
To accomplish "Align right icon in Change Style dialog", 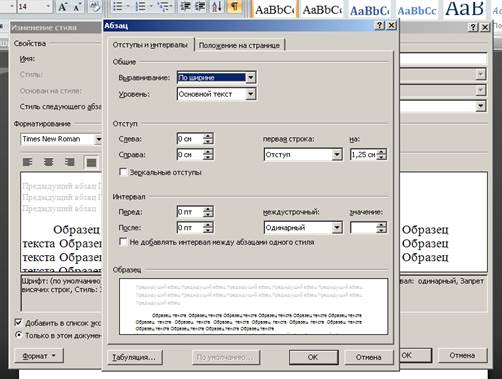I will [x=70, y=162].
